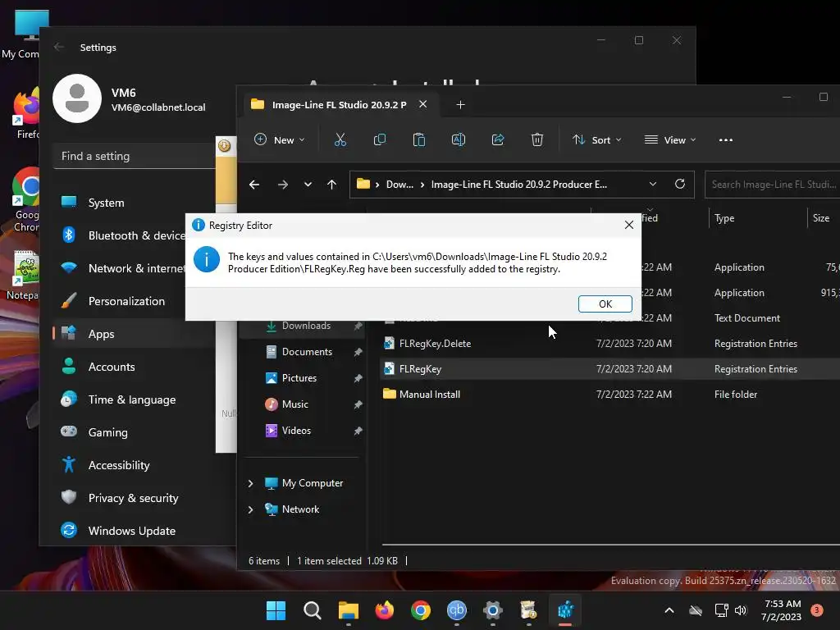The width and height of the screenshot is (840, 630).
Task: Open the Sort dropdown menu
Action: 597,139
